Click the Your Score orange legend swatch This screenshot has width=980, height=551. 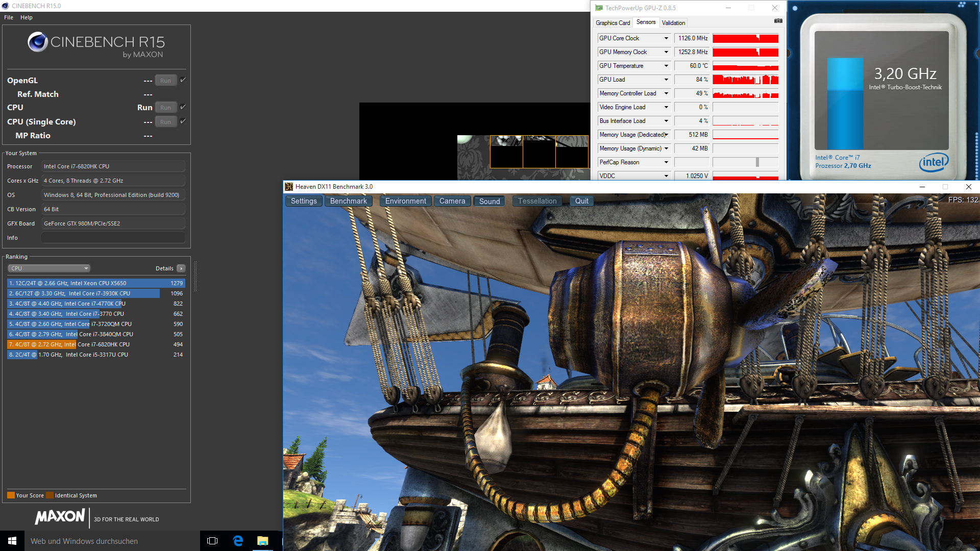[x=11, y=495]
